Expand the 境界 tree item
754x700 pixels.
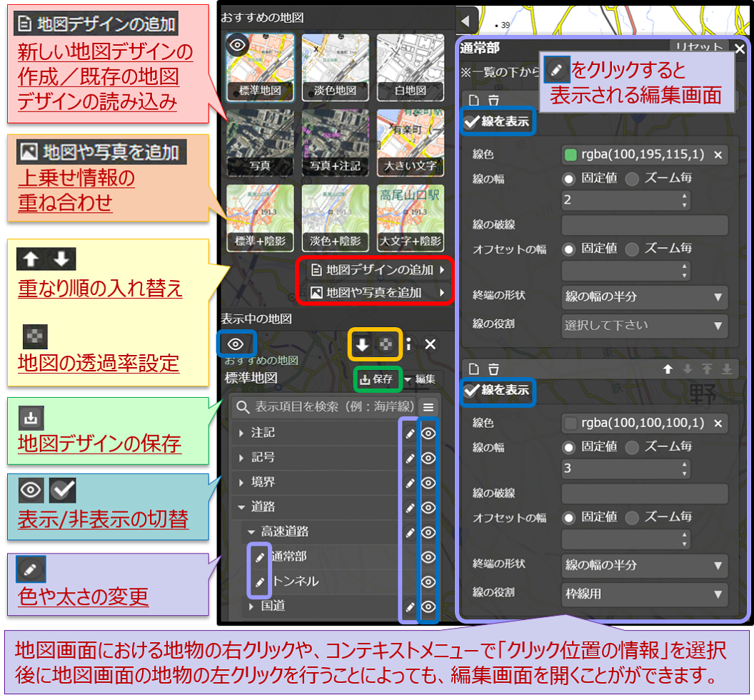click(x=242, y=483)
